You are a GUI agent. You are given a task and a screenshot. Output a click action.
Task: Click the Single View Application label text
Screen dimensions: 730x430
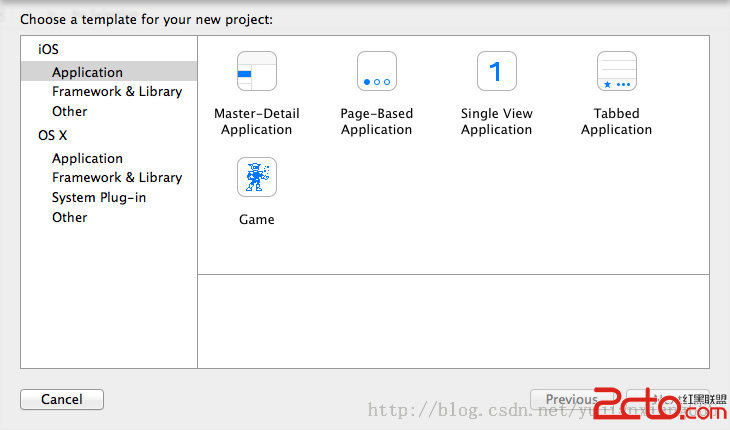click(497, 122)
